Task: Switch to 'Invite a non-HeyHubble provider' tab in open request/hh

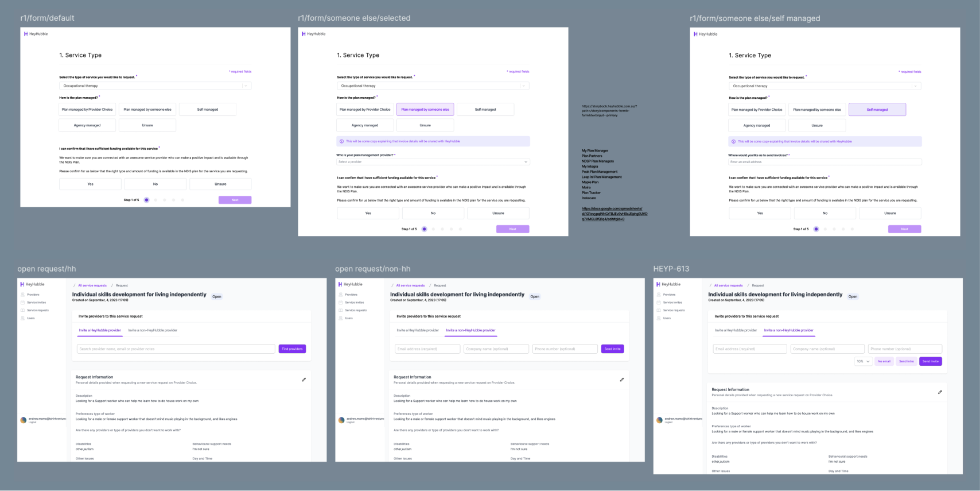Action: [x=153, y=330]
